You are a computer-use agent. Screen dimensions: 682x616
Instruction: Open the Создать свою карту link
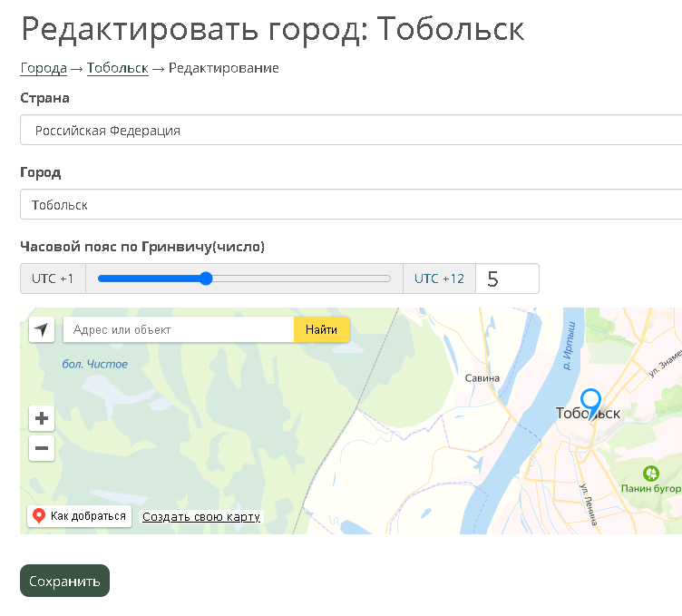(201, 517)
